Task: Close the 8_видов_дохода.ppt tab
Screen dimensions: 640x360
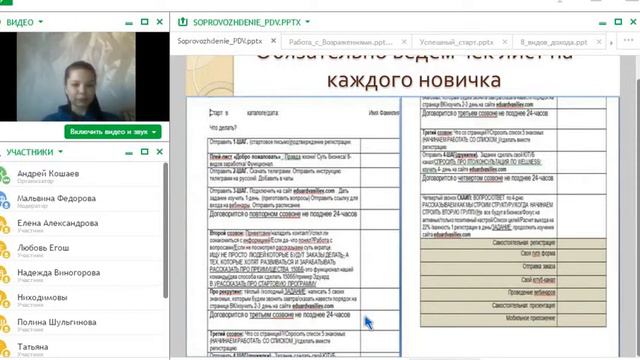Action: click(599, 42)
